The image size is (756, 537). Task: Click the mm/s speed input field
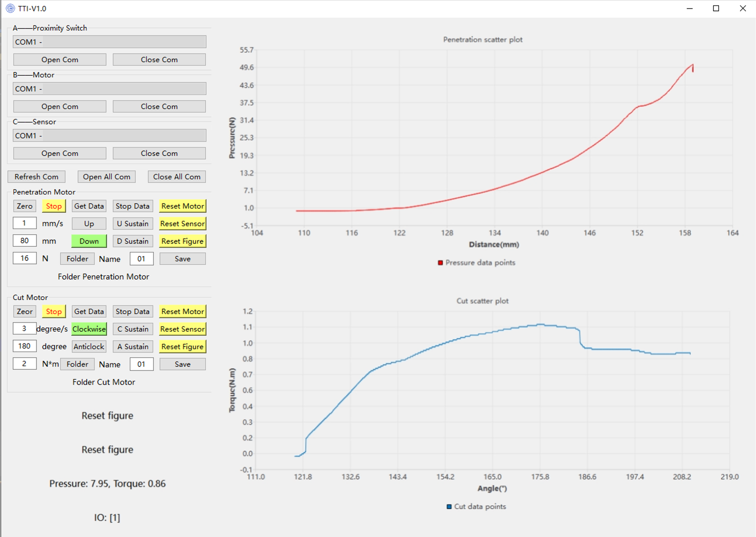pos(24,223)
